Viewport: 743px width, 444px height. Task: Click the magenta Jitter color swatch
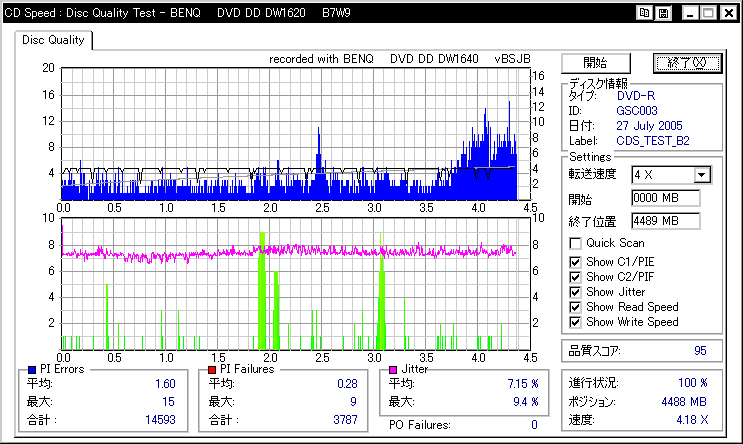tap(393, 370)
